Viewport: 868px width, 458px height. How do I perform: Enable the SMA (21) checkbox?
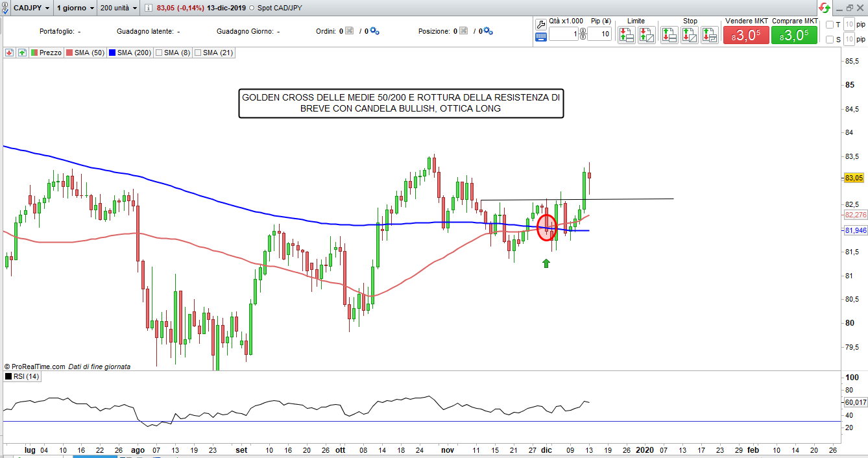(x=198, y=53)
